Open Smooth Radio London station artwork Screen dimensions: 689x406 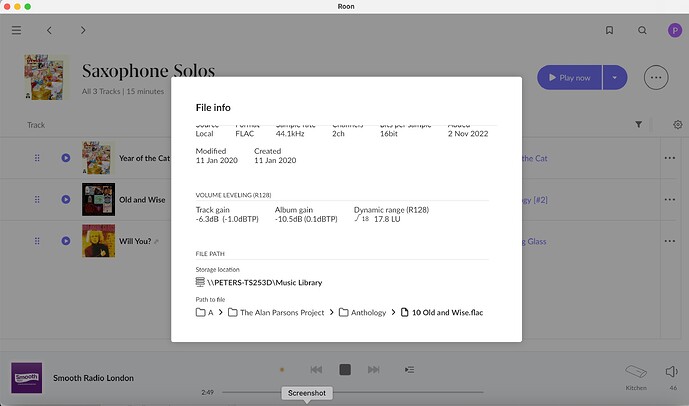tap(26, 377)
